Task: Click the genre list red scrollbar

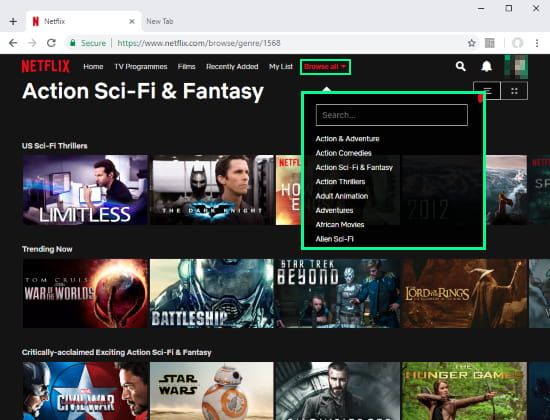Action: (x=480, y=98)
